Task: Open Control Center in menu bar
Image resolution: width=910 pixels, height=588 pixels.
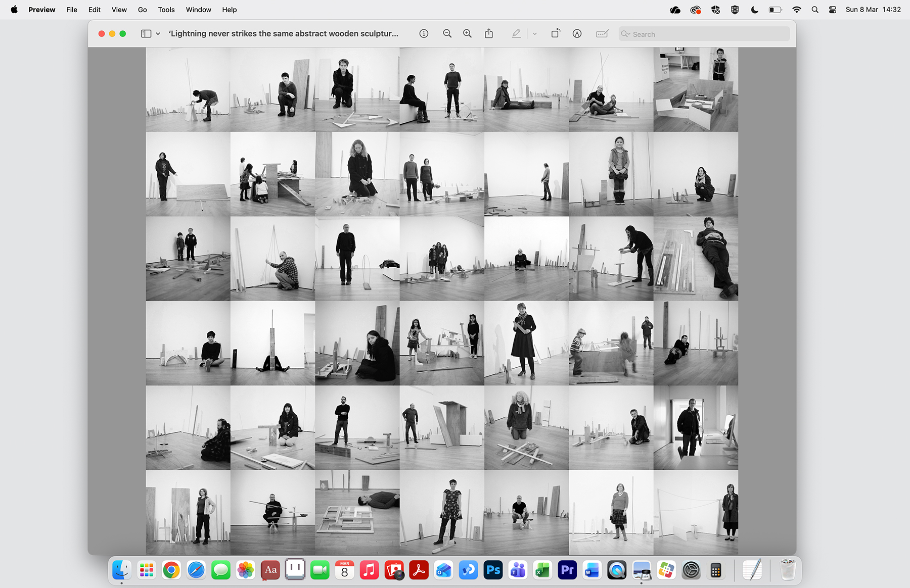Action: pyautogui.click(x=833, y=10)
